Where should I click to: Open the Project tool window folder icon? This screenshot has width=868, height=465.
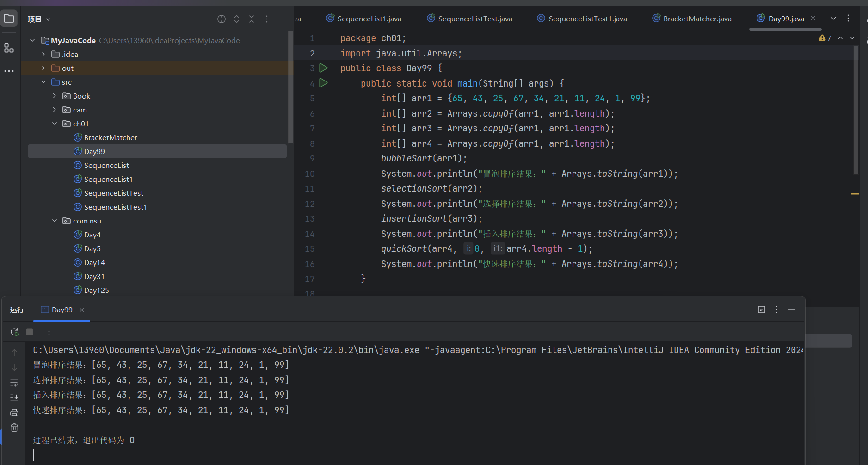click(x=9, y=19)
